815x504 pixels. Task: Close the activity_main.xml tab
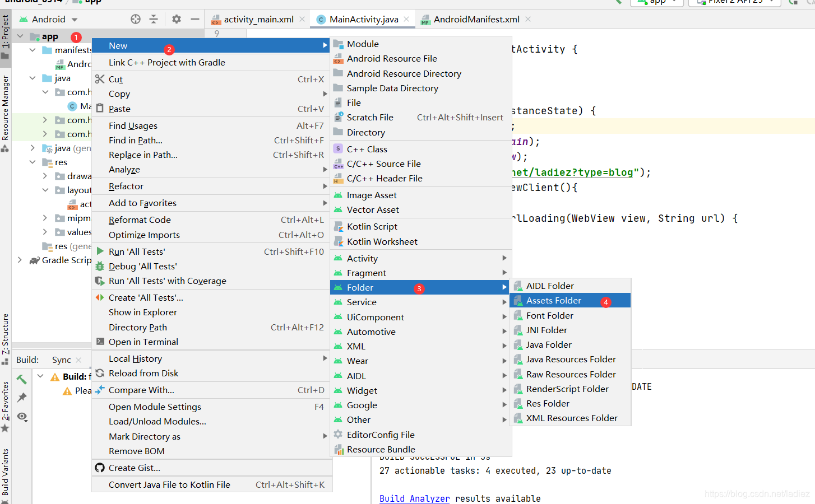tap(302, 19)
